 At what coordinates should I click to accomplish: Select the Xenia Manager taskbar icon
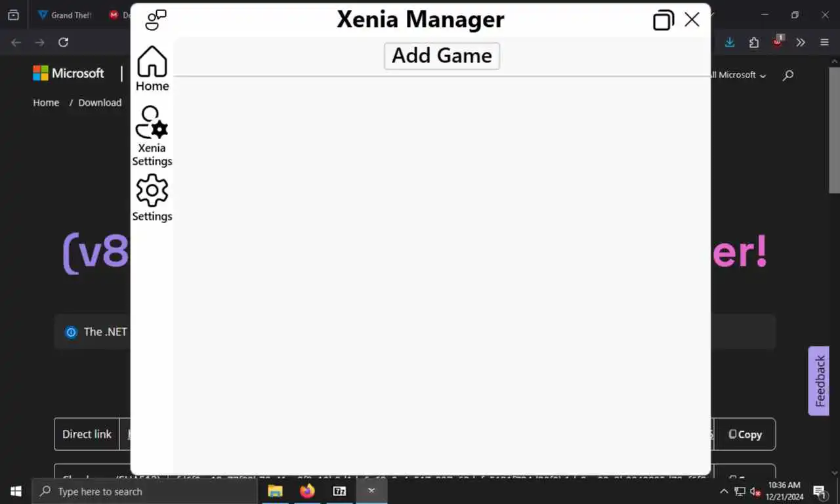point(371,491)
